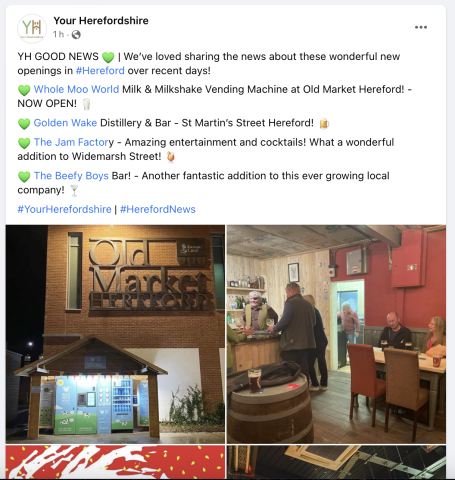Open the three-dot post options menu
455x480 pixels.
click(x=421, y=27)
